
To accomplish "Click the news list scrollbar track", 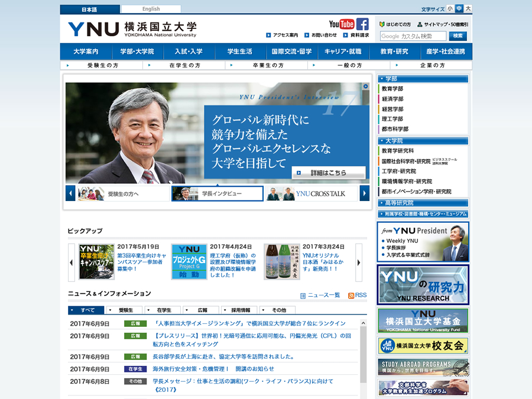I will (x=364, y=359).
